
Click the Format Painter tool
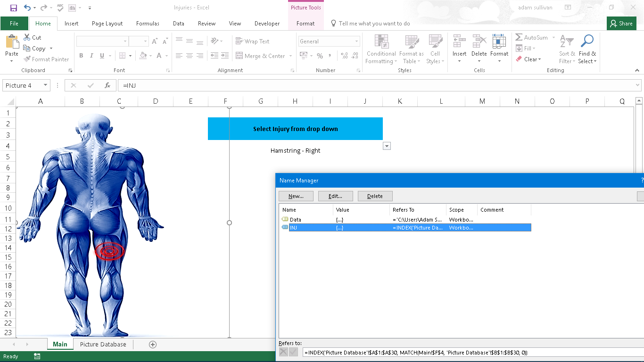pyautogui.click(x=46, y=59)
